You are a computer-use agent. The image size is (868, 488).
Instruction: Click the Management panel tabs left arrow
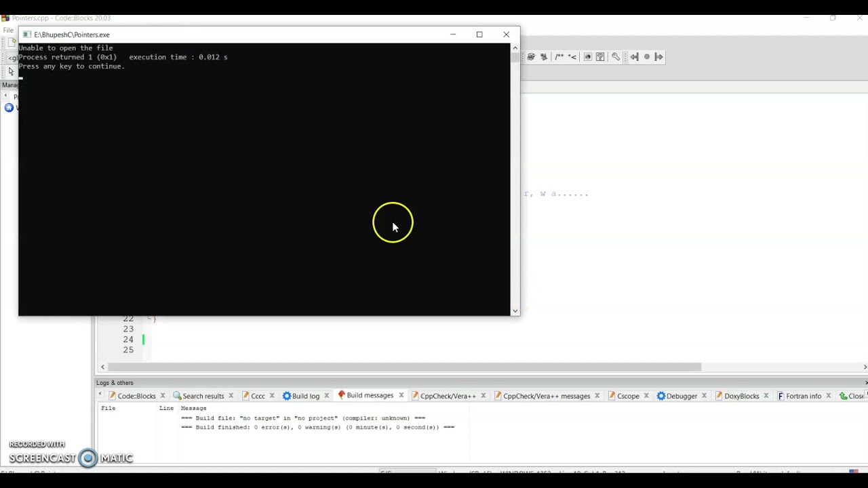click(x=5, y=96)
